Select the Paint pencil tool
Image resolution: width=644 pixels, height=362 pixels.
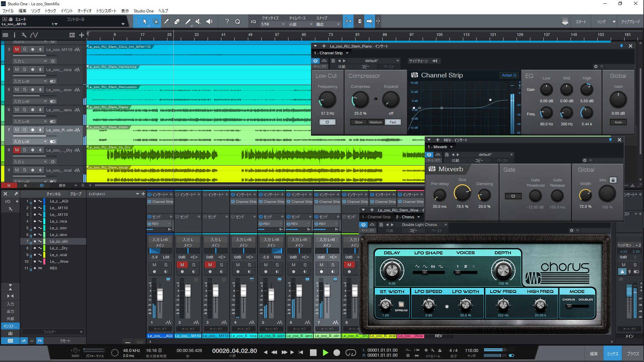188,21
